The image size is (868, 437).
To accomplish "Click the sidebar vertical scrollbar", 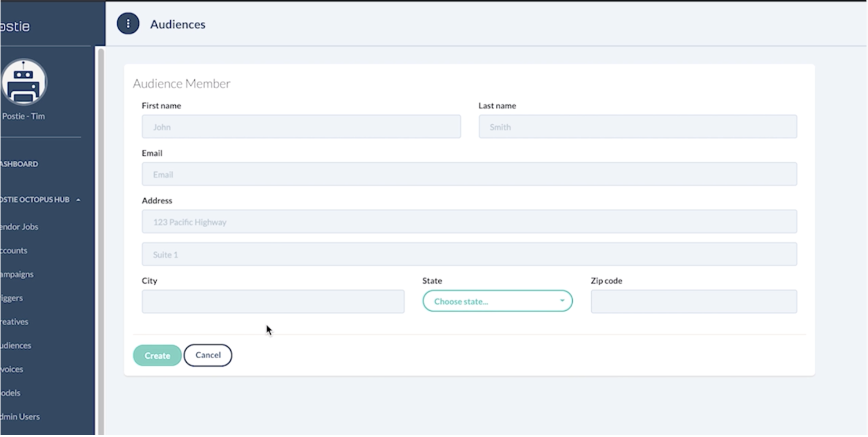I will pyautogui.click(x=101, y=237).
